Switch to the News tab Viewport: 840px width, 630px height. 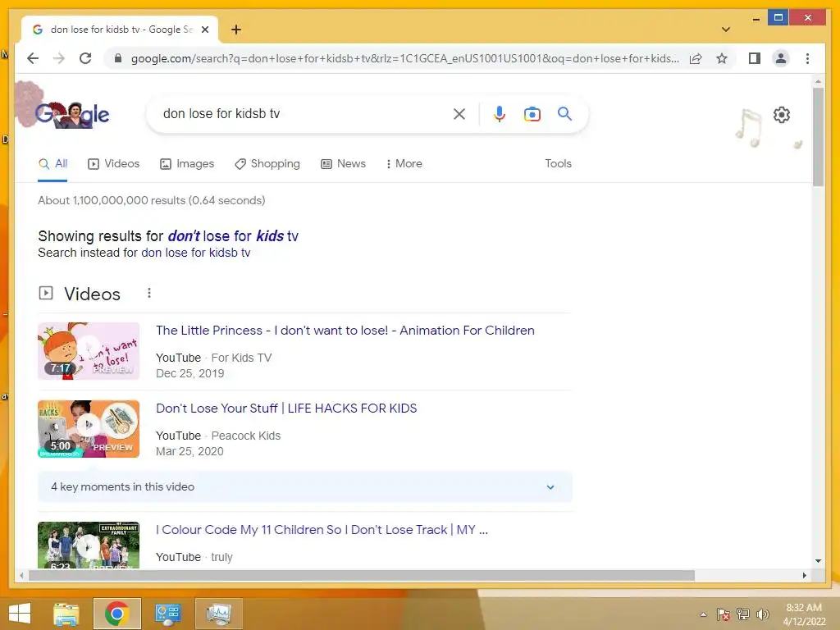point(344,163)
